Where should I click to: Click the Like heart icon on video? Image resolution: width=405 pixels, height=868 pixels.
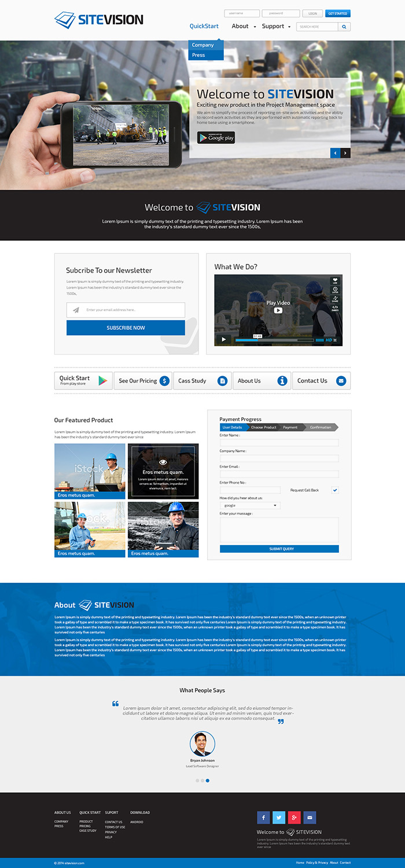pyautogui.click(x=335, y=281)
